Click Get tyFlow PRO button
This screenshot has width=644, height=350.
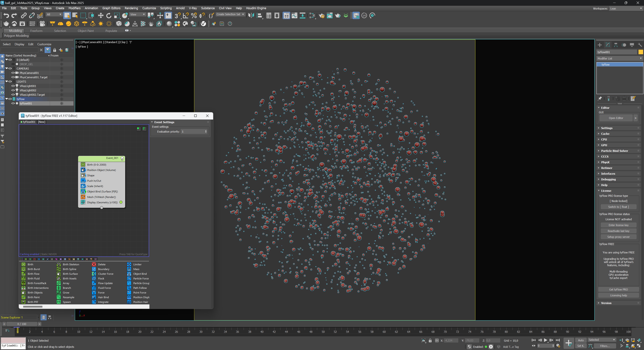point(618,289)
